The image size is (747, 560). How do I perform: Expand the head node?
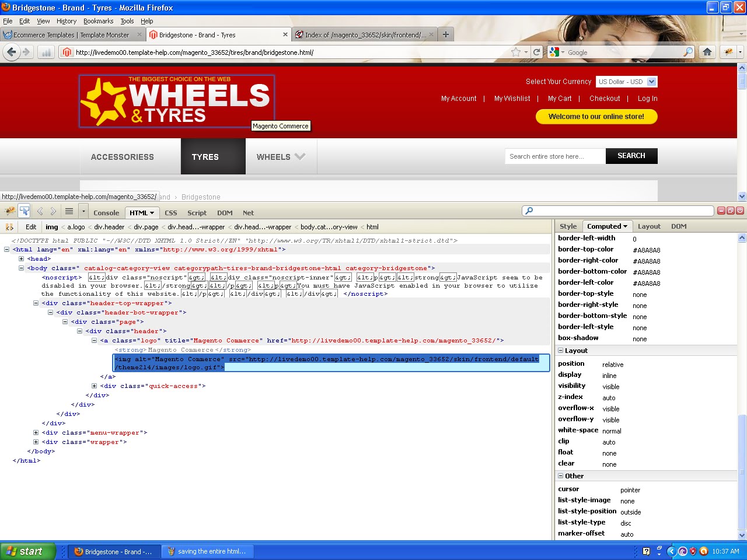click(21, 259)
